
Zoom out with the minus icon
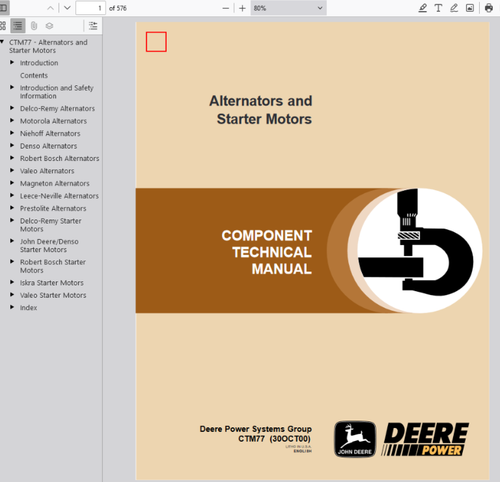point(226,8)
